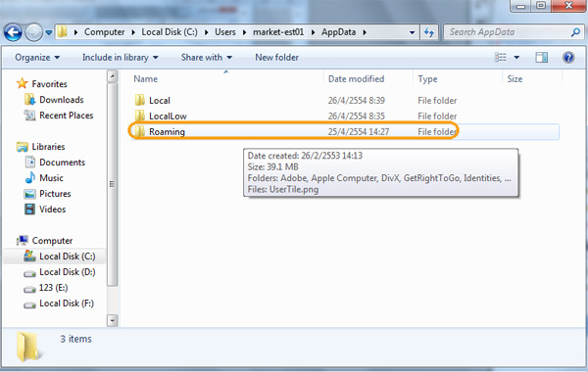
Task: Click the date 26/4/2554 8:35
Action: coord(357,116)
